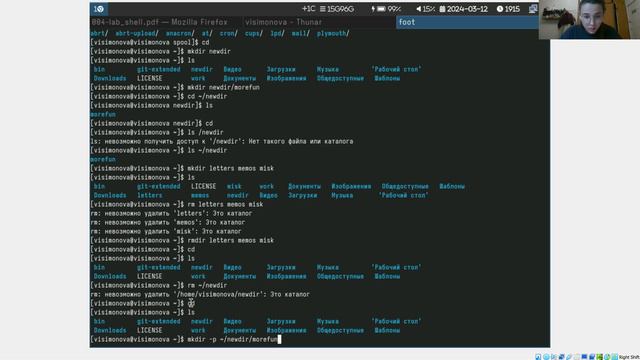Click the cups/ directory completion

click(x=253, y=33)
